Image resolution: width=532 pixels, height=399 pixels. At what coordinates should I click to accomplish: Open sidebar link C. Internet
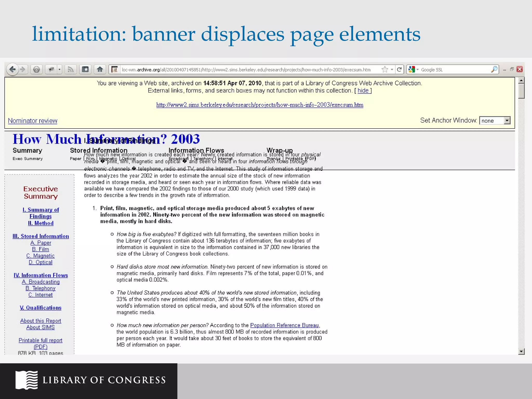(x=41, y=295)
